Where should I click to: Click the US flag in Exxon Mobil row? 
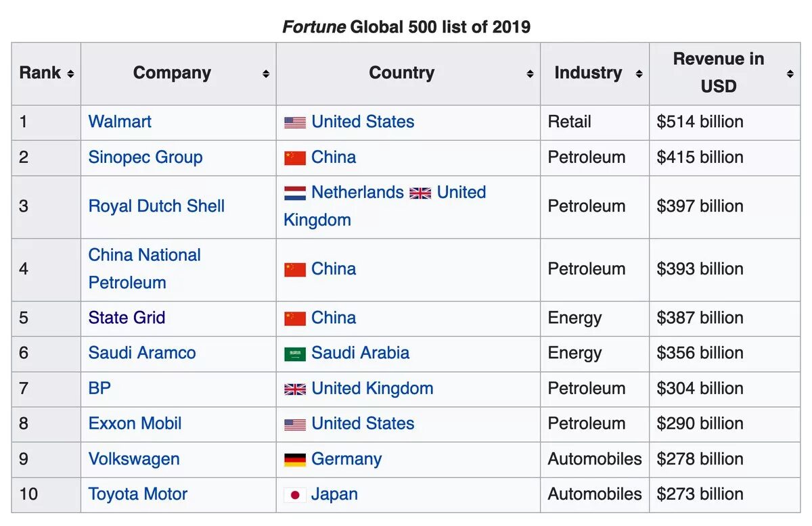[295, 425]
